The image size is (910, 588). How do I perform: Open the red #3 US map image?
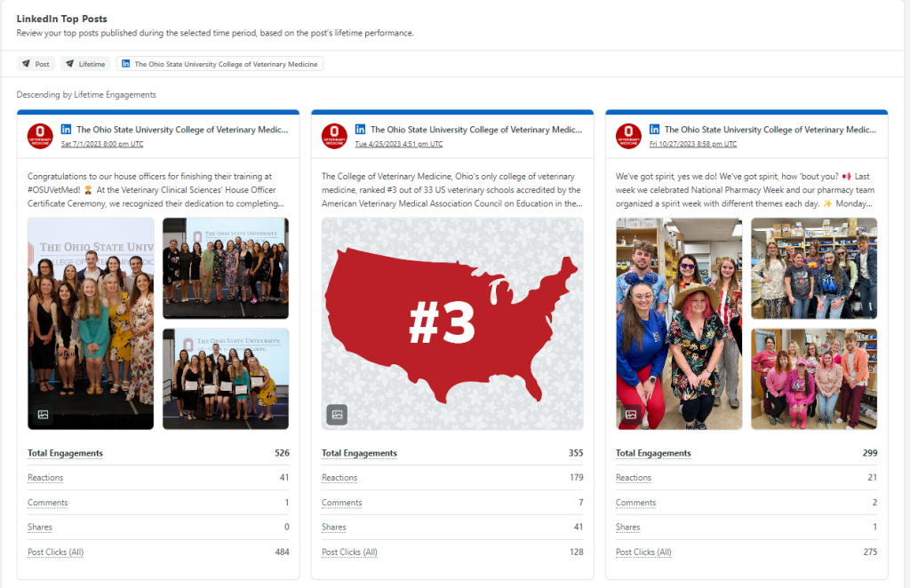(x=452, y=323)
